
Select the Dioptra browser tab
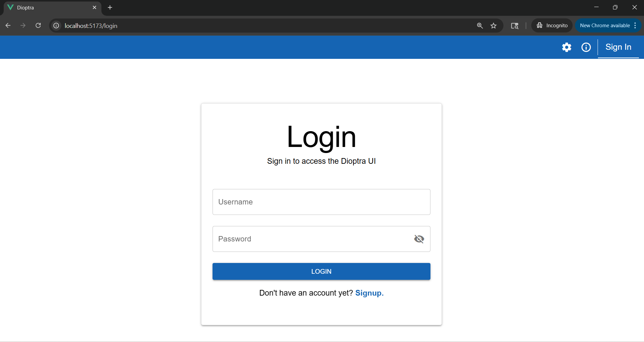point(47,7)
